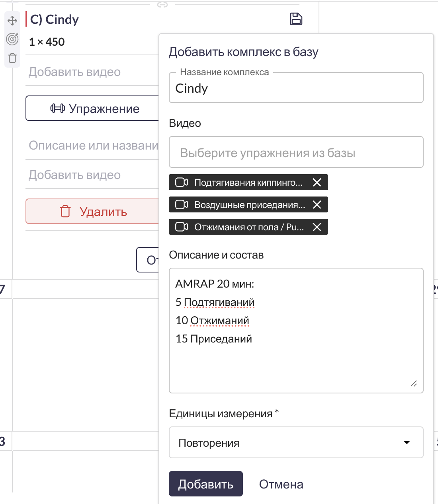
Task: Click the camera icon on Отжимания tag
Action: coord(182,227)
